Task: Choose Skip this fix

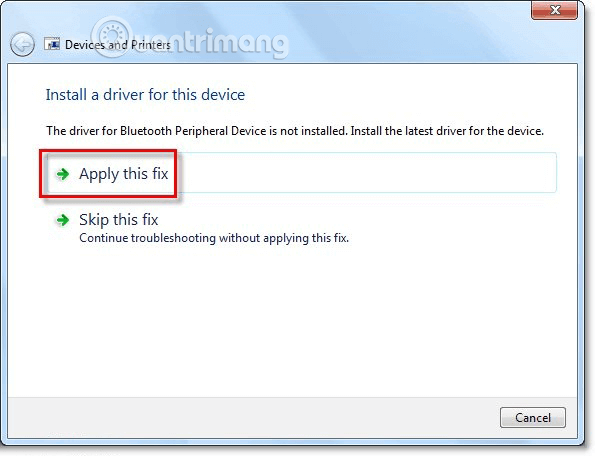Action: [x=118, y=220]
